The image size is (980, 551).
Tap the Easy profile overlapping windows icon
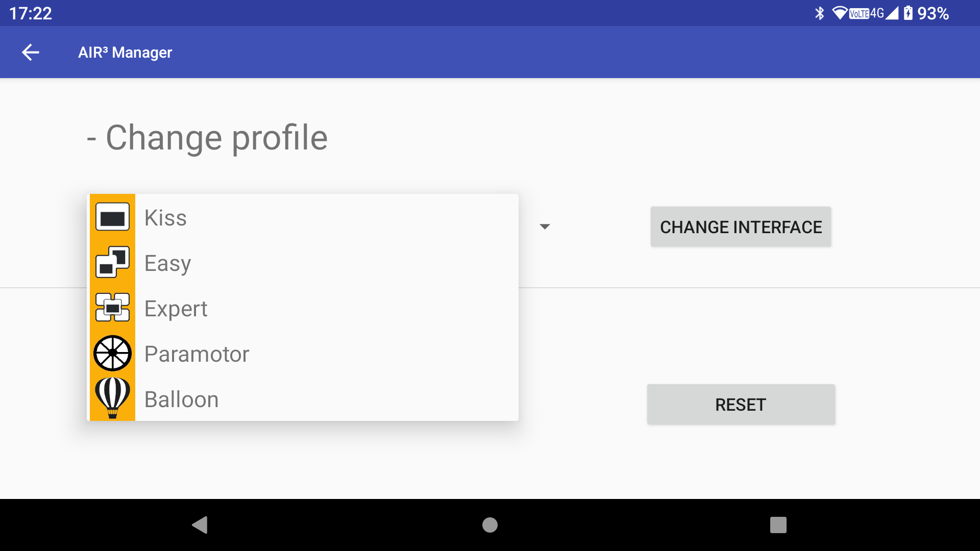[112, 262]
